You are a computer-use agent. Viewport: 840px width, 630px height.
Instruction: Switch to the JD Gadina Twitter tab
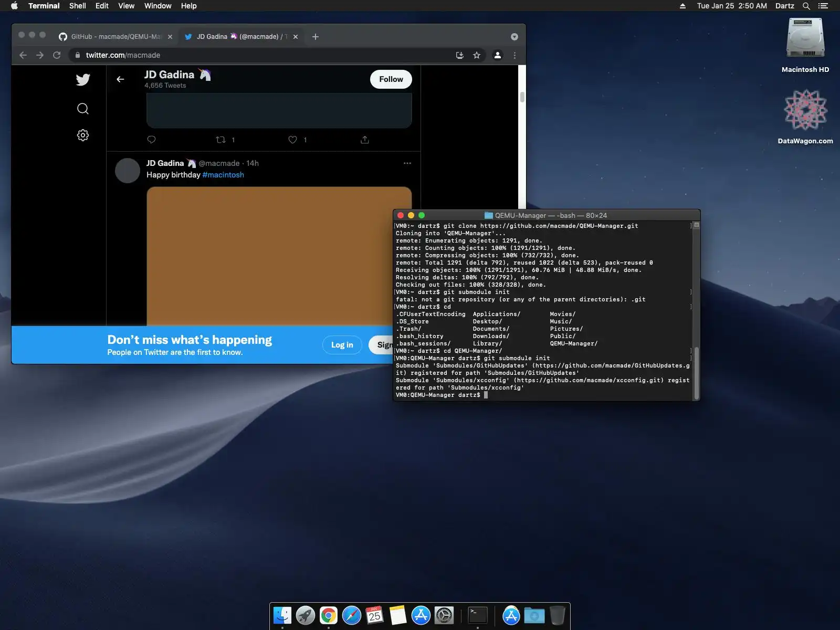[x=241, y=37]
